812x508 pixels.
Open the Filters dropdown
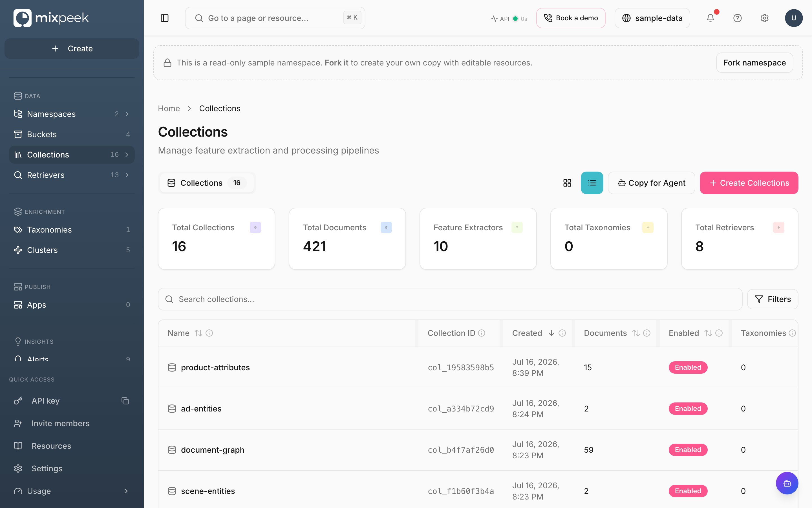(773, 299)
